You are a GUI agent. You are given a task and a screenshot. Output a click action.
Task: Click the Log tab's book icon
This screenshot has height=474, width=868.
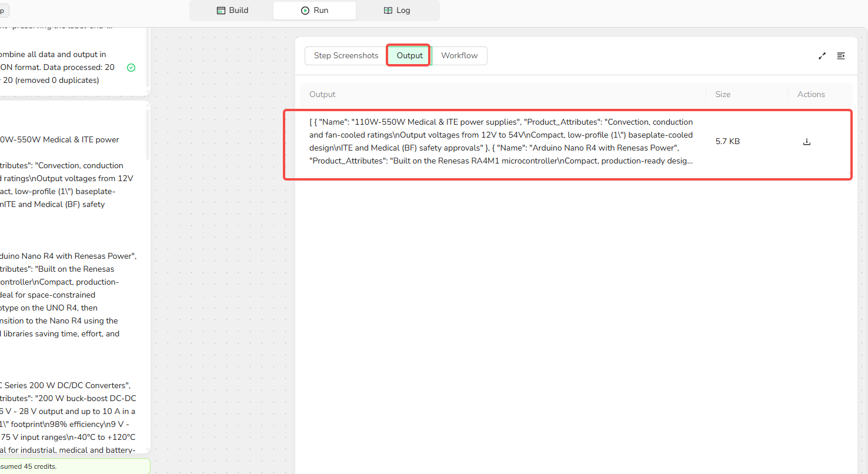click(388, 11)
